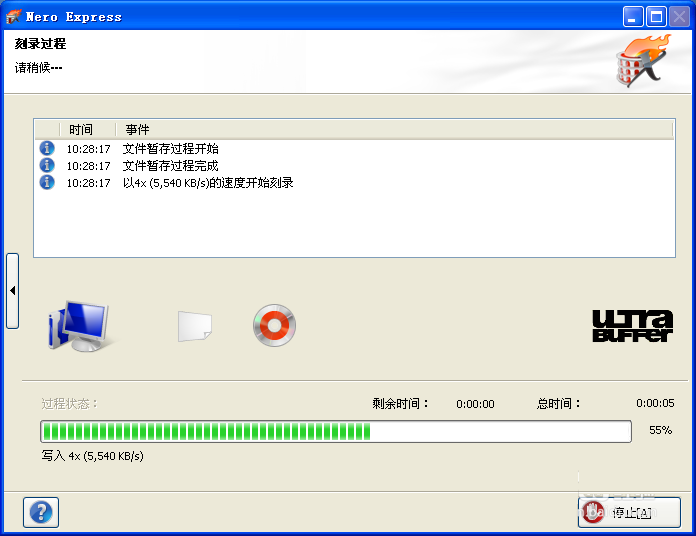
Task: Click info icon beside 文件暂存过程完成
Action: click(46, 165)
